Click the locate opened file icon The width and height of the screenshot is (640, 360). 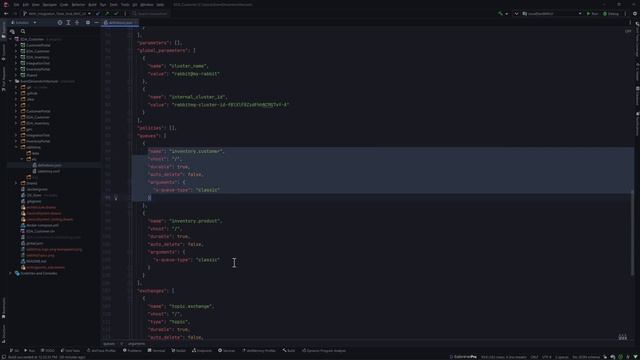tap(60, 22)
